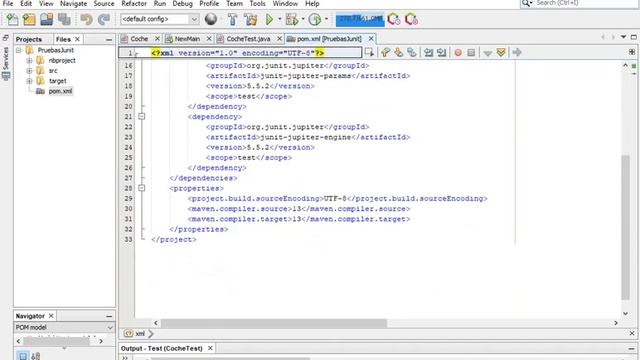Switch to the Coche editor tab
Image resolution: width=640 pixels, height=360 pixels.
(139, 39)
